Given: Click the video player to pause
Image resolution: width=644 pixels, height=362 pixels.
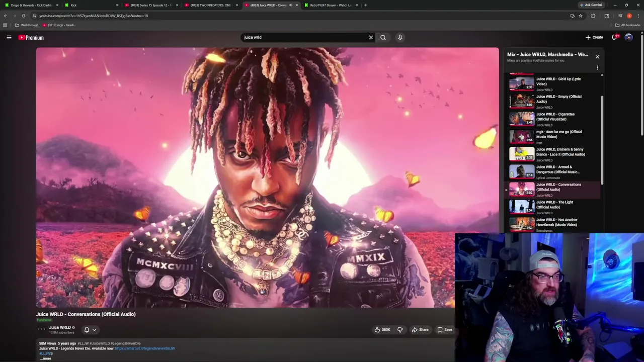Looking at the screenshot, I should [x=267, y=177].
